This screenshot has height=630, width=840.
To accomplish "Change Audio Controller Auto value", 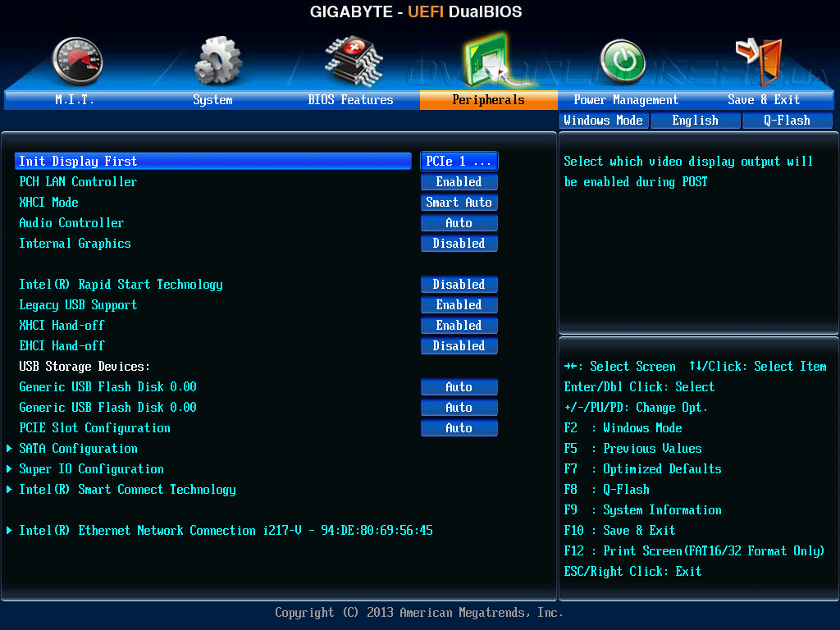I will click(459, 223).
